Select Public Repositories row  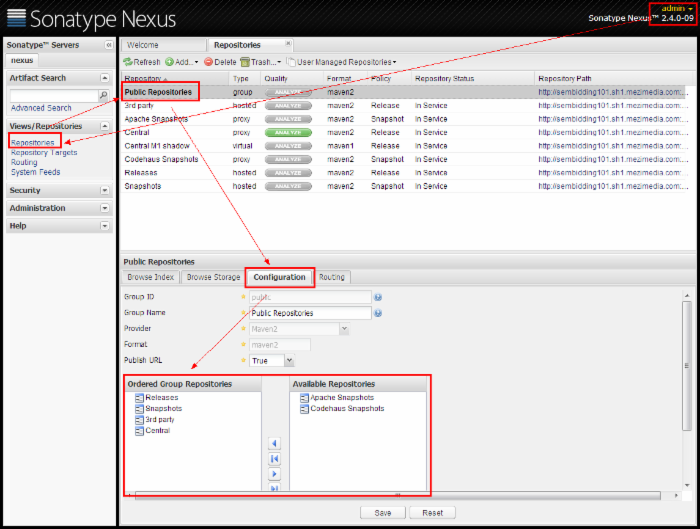click(x=404, y=92)
